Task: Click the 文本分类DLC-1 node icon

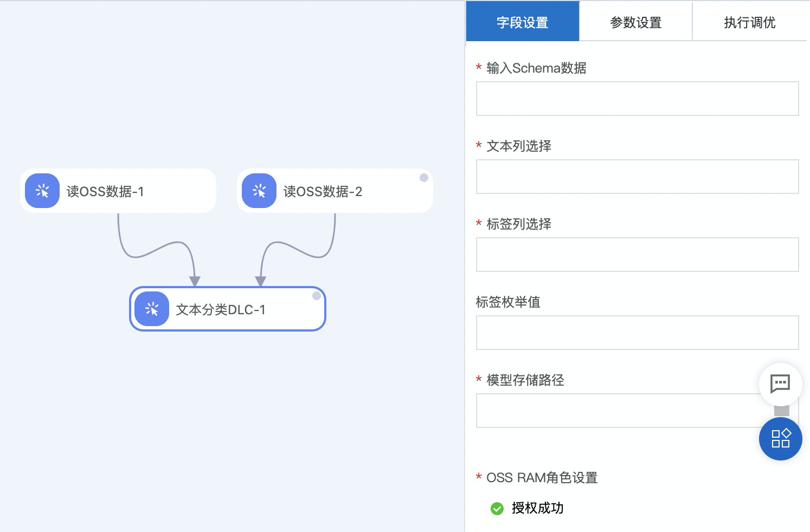Action: (x=152, y=309)
